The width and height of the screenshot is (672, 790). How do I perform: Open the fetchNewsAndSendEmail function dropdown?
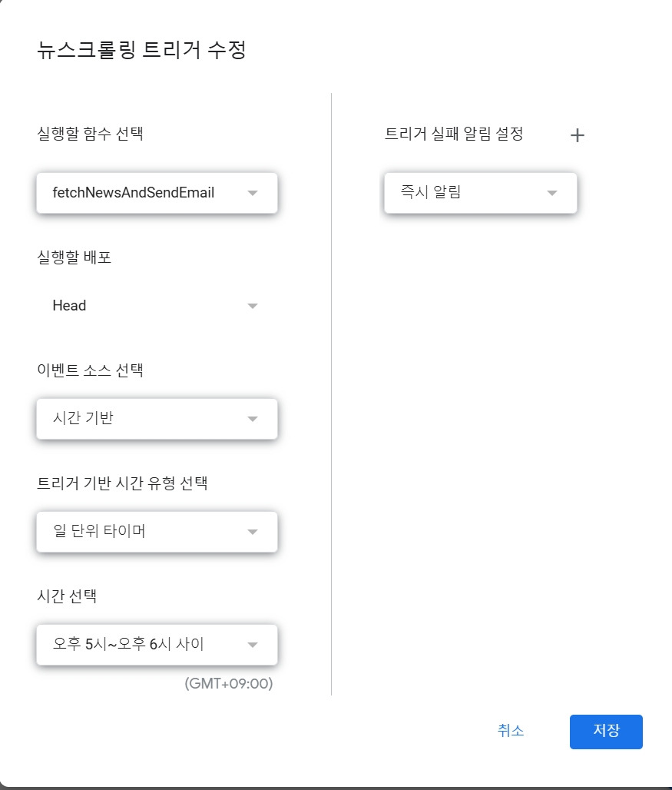pyautogui.click(x=157, y=193)
